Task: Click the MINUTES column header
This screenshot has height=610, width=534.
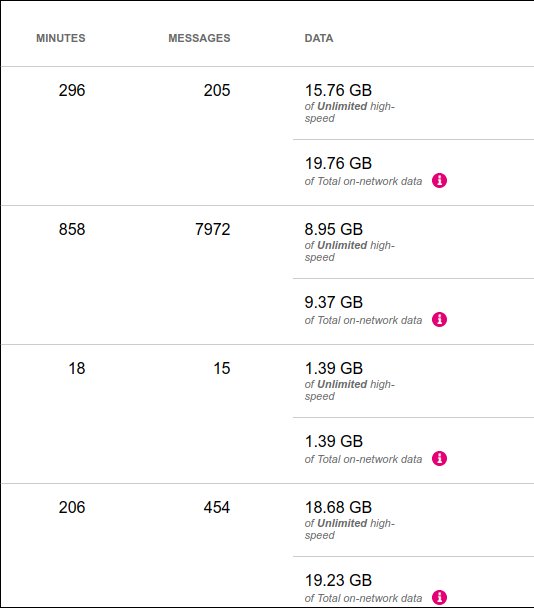Action: point(61,38)
